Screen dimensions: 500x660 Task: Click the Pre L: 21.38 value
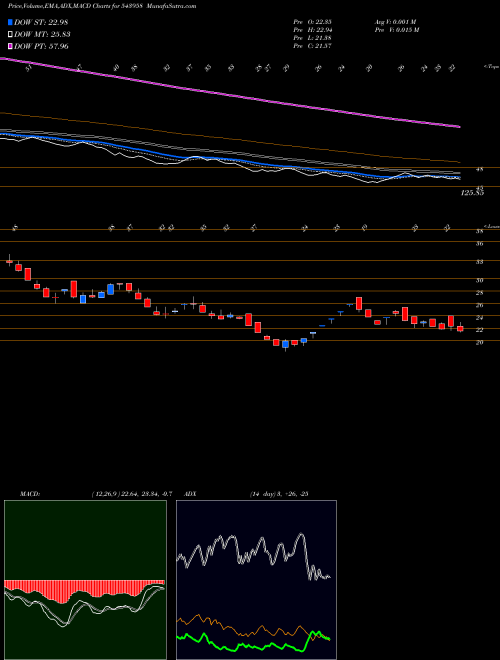point(313,38)
